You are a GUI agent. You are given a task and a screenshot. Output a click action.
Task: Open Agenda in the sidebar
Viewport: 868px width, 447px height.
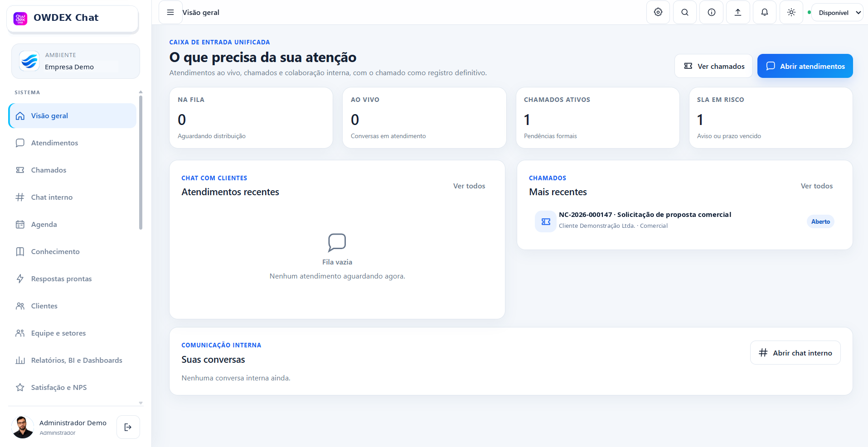tap(73, 225)
